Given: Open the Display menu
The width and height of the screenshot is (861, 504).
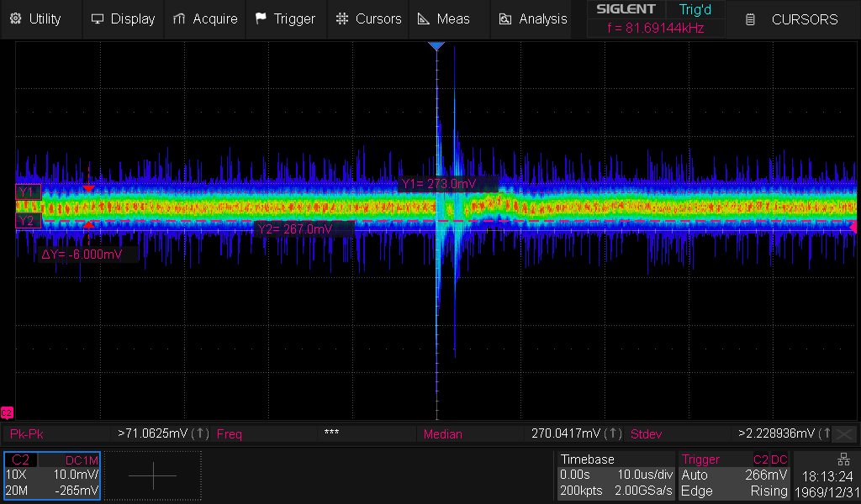Looking at the screenshot, I should [x=123, y=18].
